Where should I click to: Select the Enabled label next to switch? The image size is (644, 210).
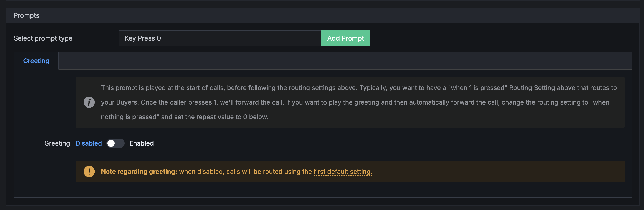click(x=142, y=143)
